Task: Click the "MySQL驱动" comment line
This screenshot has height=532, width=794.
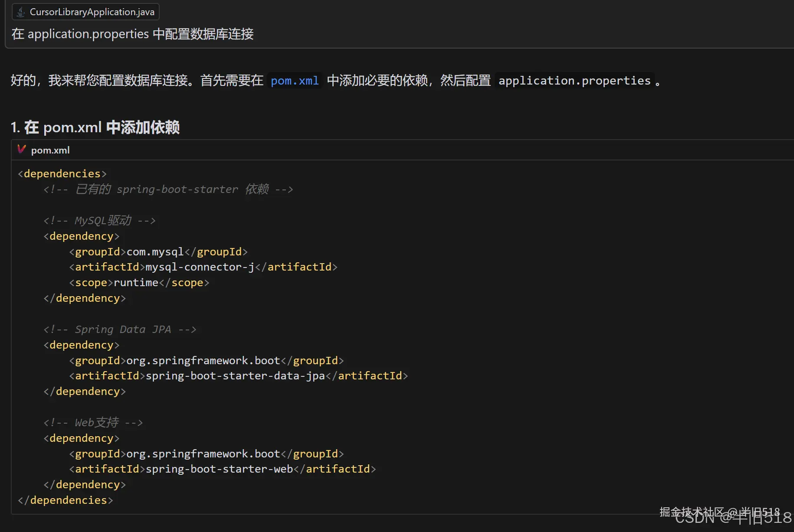Action: (99, 221)
